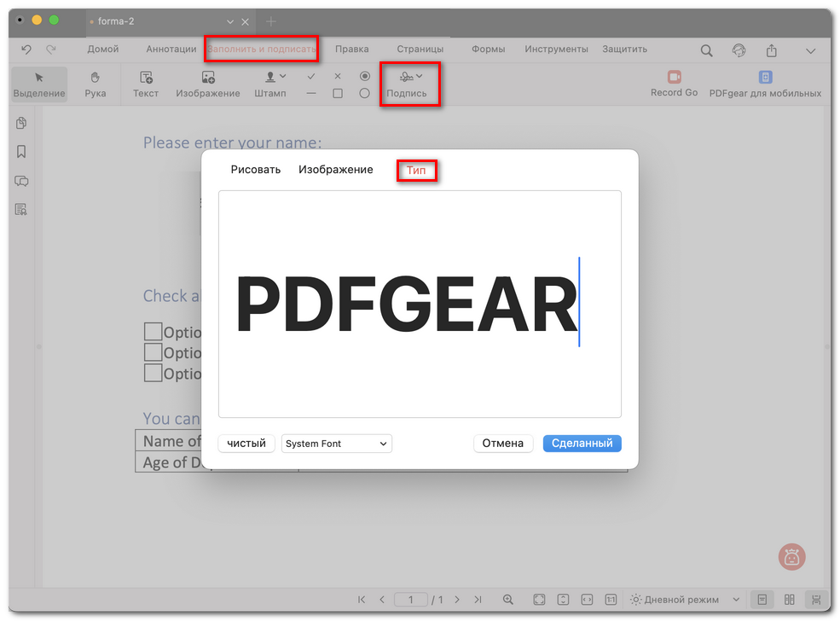Open the Домой tab
Viewport: 840px width, 621px height.
(103, 49)
